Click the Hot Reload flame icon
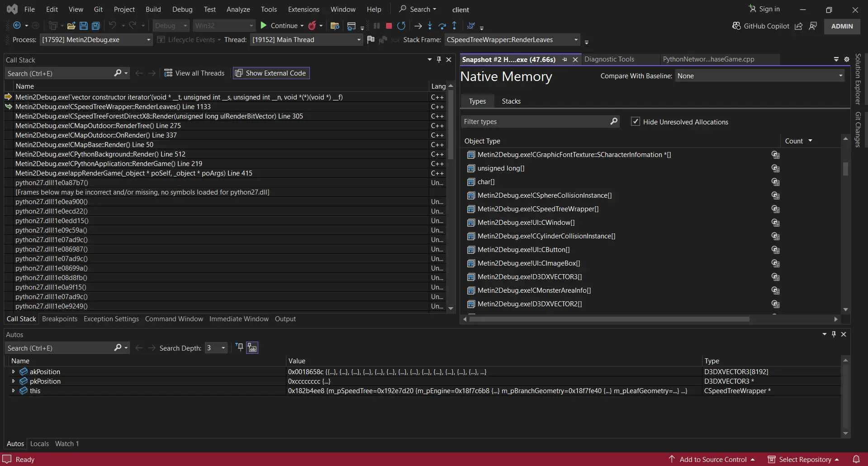The image size is (868, 466). click(313, 26)
